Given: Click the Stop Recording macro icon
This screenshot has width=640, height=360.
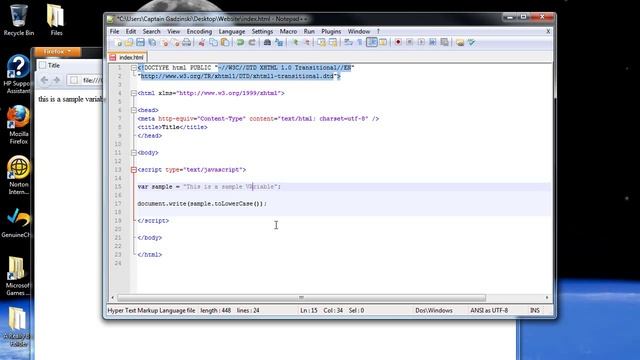Looking at the screenshot, I should [409, 42].
